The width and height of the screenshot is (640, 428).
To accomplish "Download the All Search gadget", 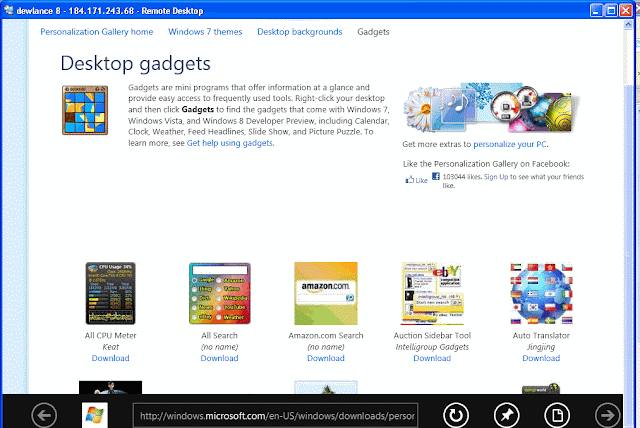I will click(220, 358).
